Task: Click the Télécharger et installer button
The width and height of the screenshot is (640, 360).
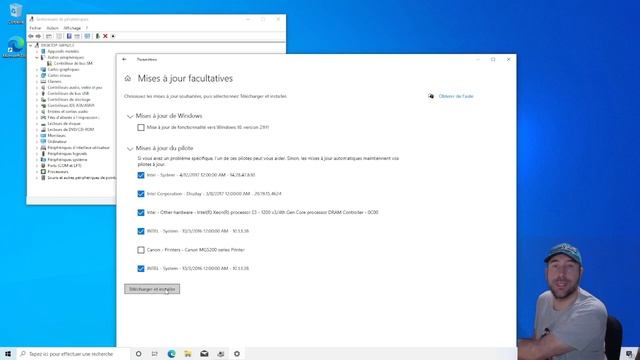Action: pyautogui.click(x=152, y=289)
